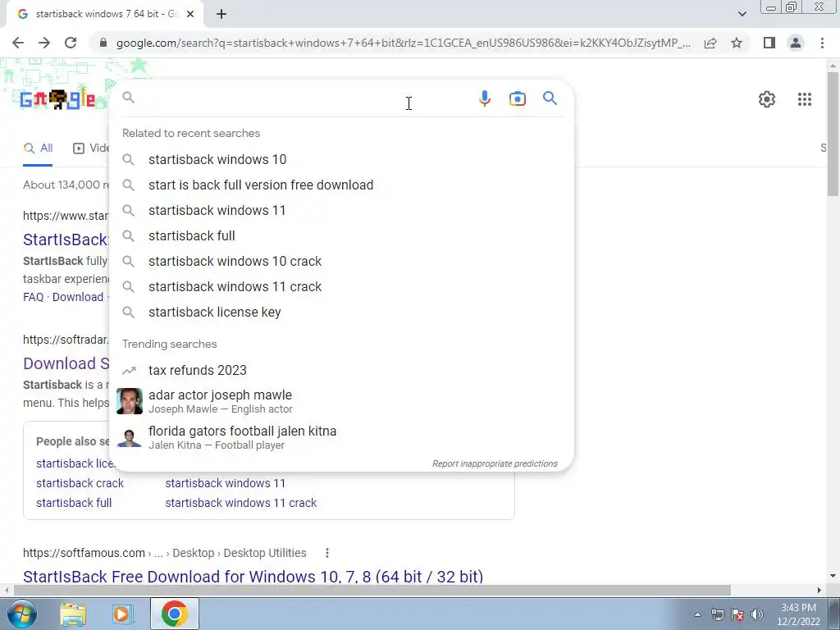This screenshot has height=630, width=840.
Task: Open the Chrome profile menu
Action: pyautogui.click(x=796, y=43)
